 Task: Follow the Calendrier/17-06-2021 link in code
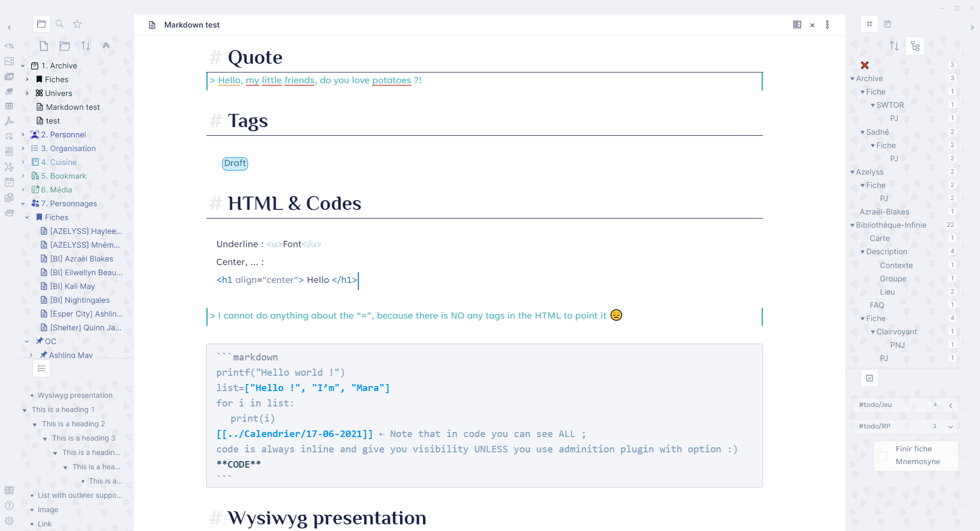(295, 434)
